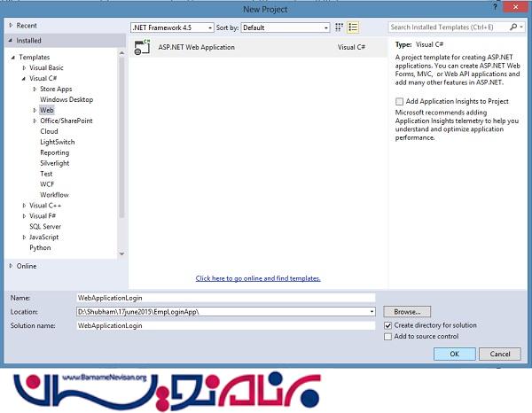Expand the Recent section
The height and width of the screenshot is (413, 532).
tap(11, 27)
